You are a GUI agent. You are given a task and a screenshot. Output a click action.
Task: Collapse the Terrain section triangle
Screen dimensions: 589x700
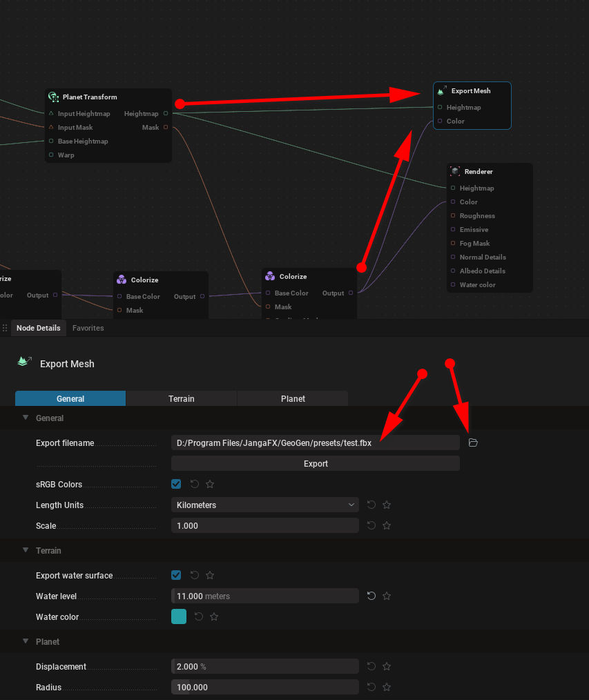click(26, 550)
